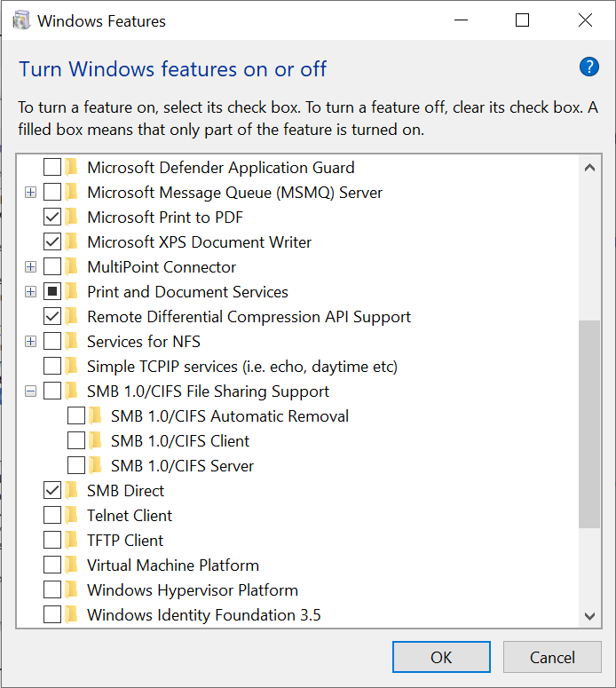
Task: Click folder icon beside Services for NFS
Action: point(71,341)
